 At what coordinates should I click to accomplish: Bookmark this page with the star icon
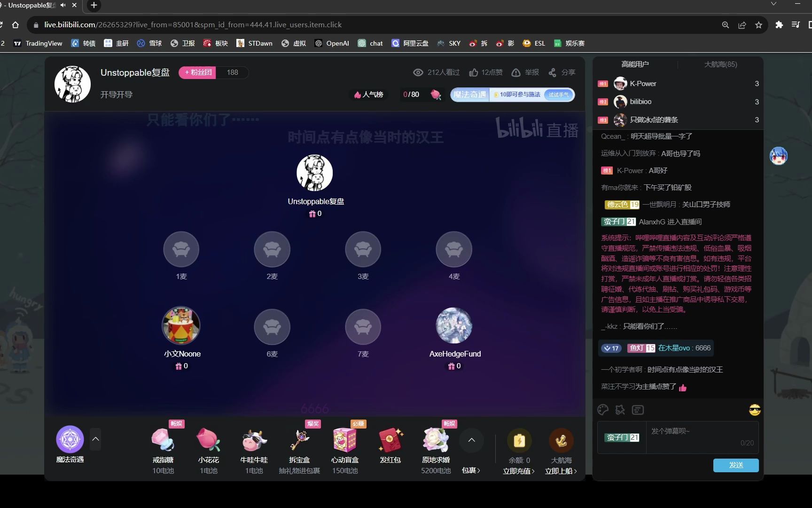point(758,25)
